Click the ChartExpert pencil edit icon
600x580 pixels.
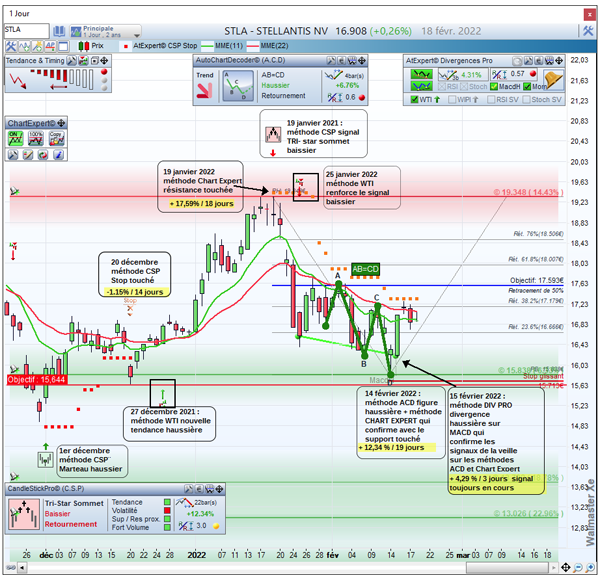tap(28, 155)
